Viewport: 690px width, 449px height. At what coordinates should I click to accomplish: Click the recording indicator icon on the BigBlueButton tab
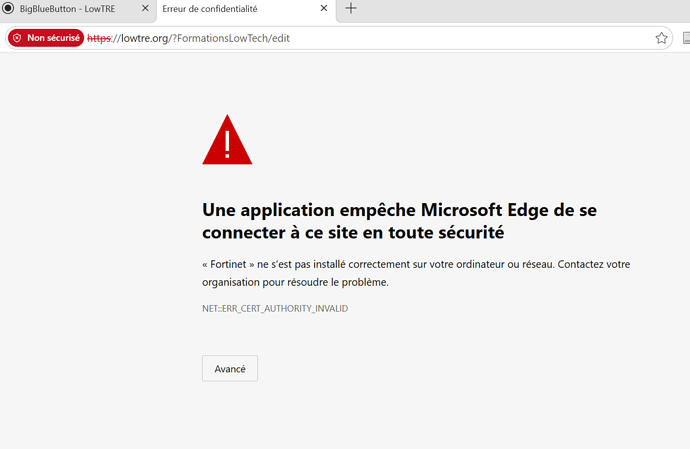(8, 8)
